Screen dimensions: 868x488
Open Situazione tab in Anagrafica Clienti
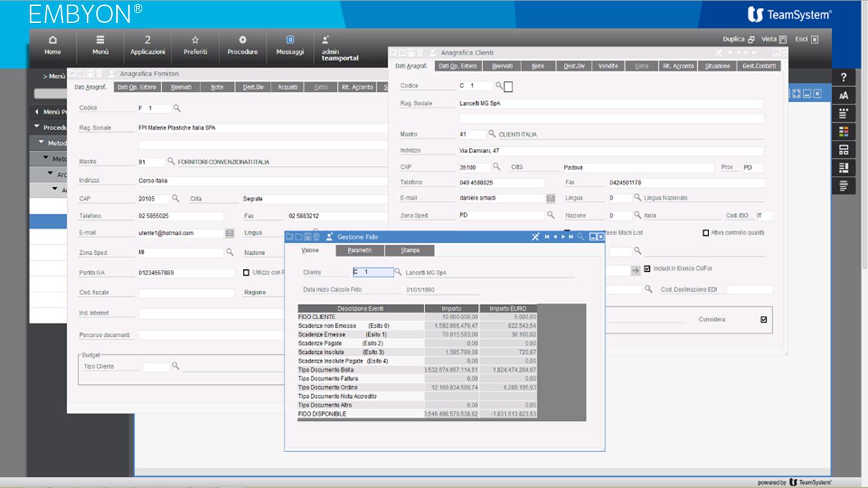[x=717, y=66]
